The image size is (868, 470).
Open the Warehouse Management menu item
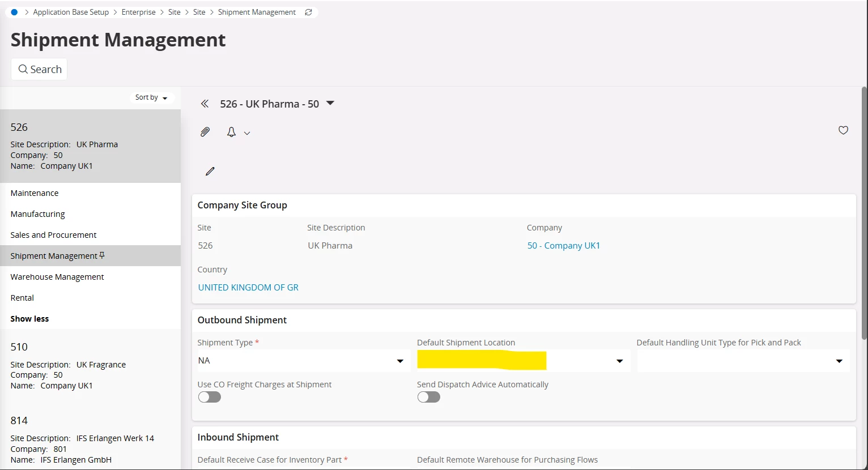coord(57,277)
